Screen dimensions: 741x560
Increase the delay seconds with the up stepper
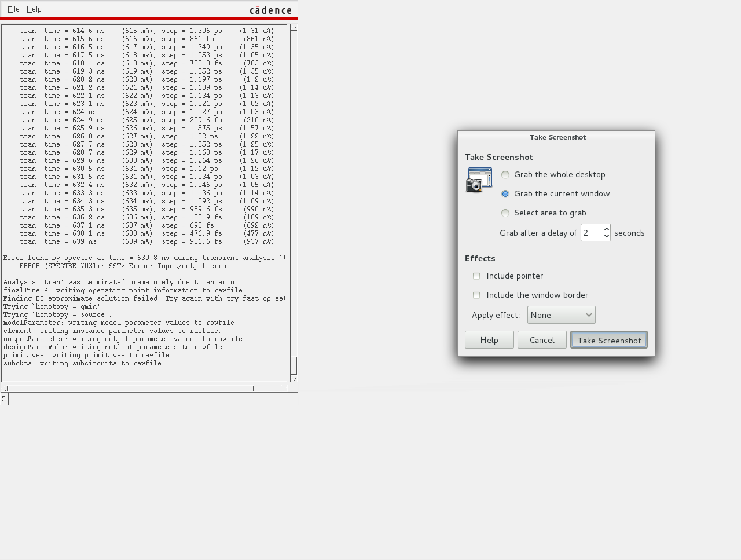pyautogui.click(x=606, y=229)
